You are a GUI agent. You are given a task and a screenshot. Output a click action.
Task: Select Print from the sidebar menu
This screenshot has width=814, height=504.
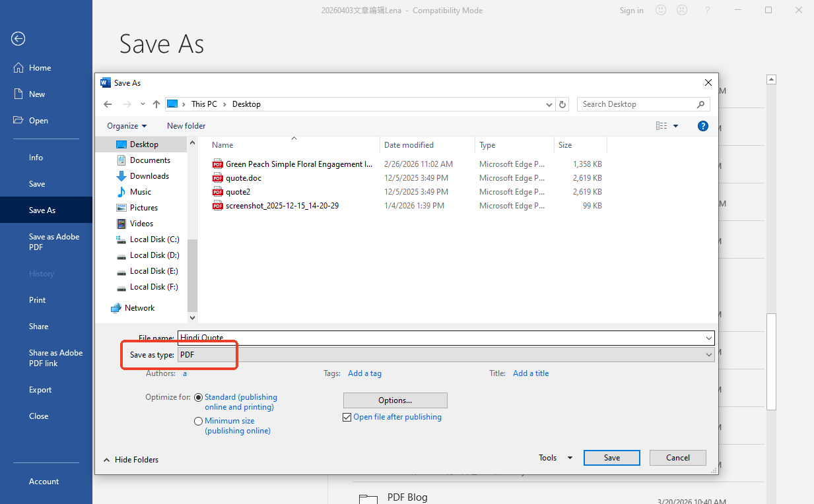(36, 299)
